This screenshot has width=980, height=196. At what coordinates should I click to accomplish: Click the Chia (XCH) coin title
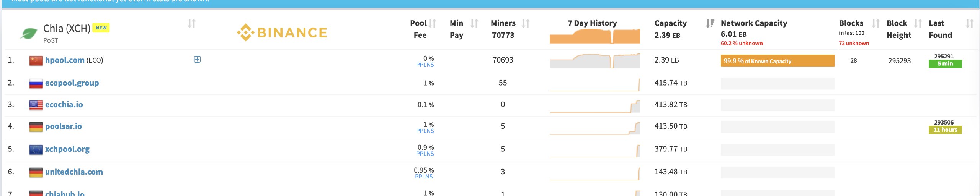[x=67, y=28]
